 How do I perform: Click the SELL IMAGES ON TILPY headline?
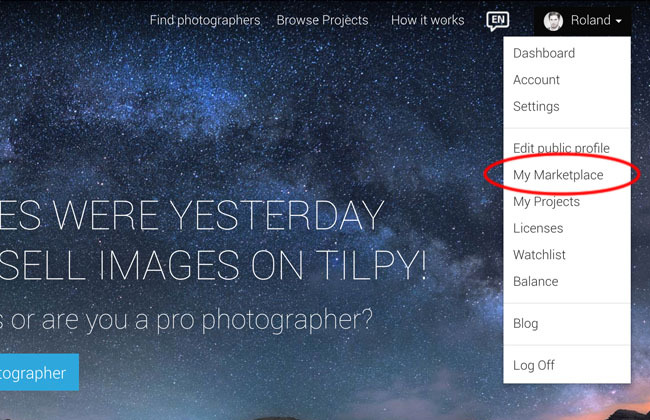click(213, 265)
